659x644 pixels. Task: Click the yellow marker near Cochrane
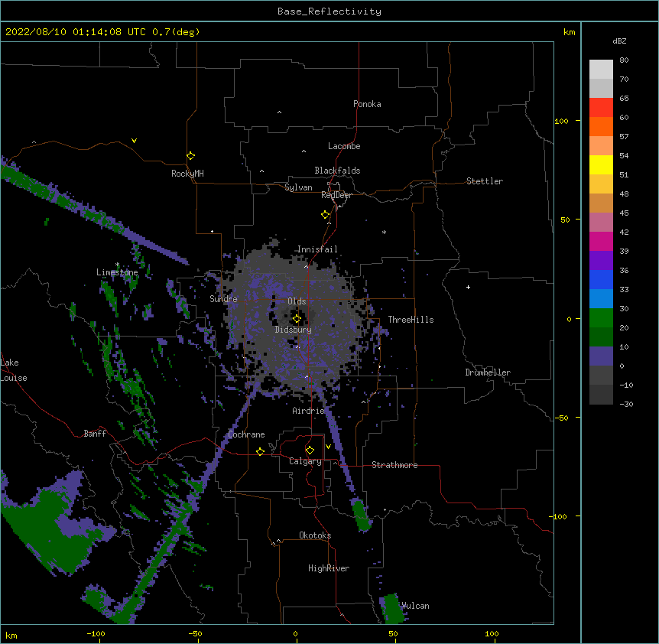(260, 451)
